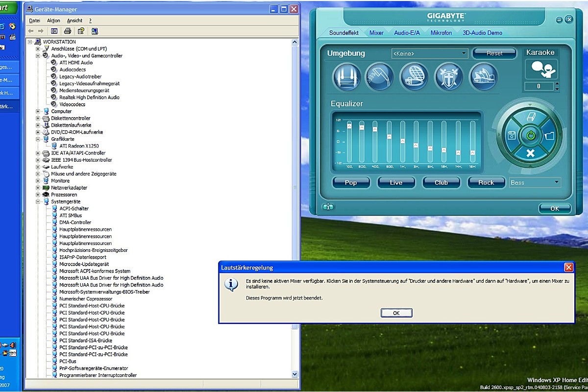Viewport: 588px width, 392px height.
Task: Select Realtek High Definition Audio entry
Action: coord(89,98)
